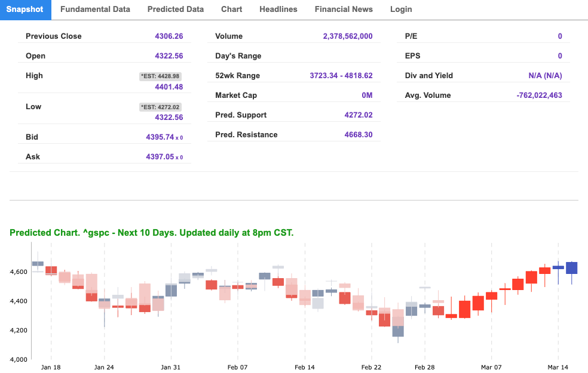This screenshot has height=373, width=588.
Task: Select the High value 4401.48
Action: tap(169, 87)
